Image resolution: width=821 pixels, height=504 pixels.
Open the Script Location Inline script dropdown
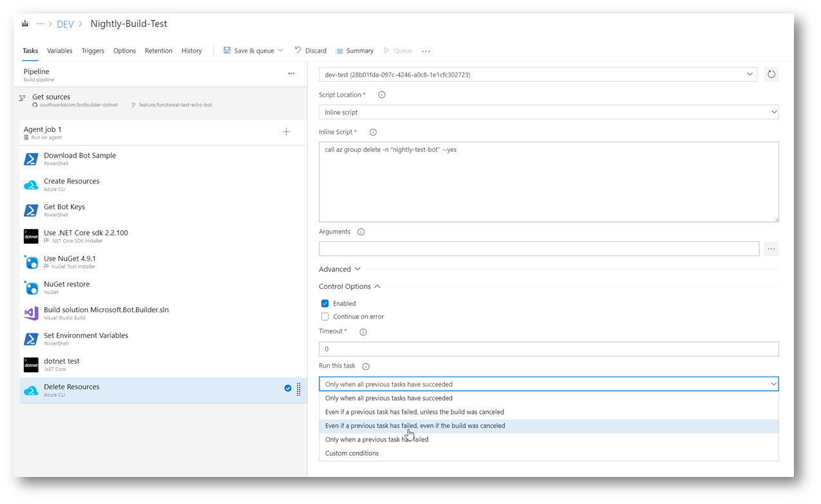click(x=549, y=112)
